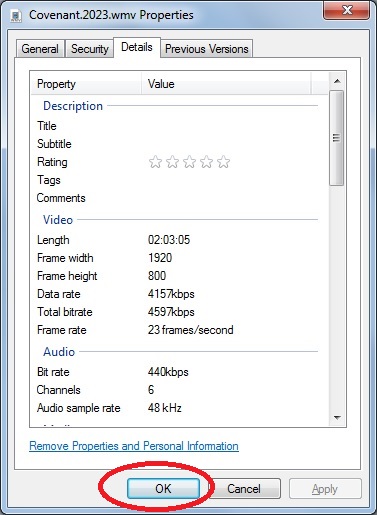Click the Description section heading
The height and width of the screenshot is (515, 377).
click(x=73, y=106)
